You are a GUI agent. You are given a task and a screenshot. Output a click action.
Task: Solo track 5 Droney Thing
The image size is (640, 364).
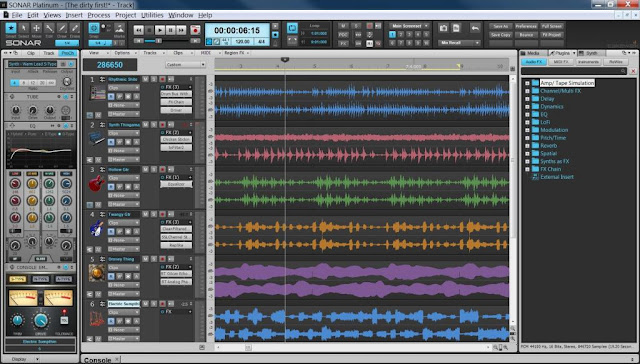[154, 259]
